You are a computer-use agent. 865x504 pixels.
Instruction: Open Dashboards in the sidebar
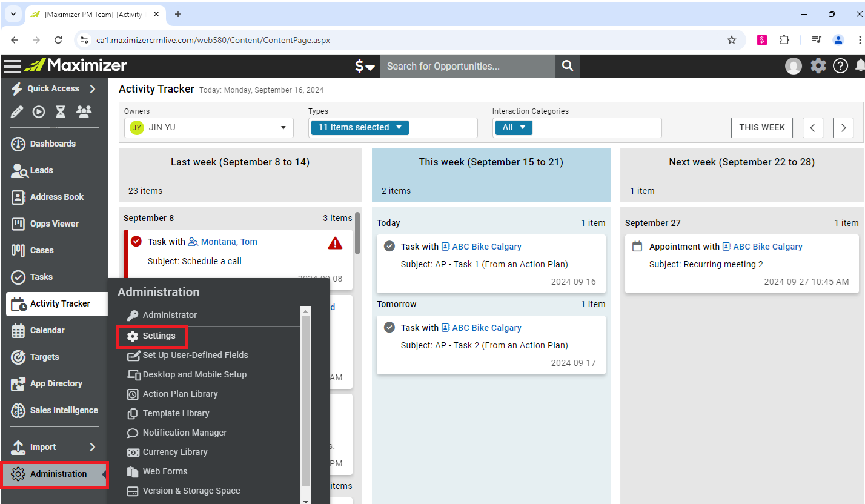point(54,144)
